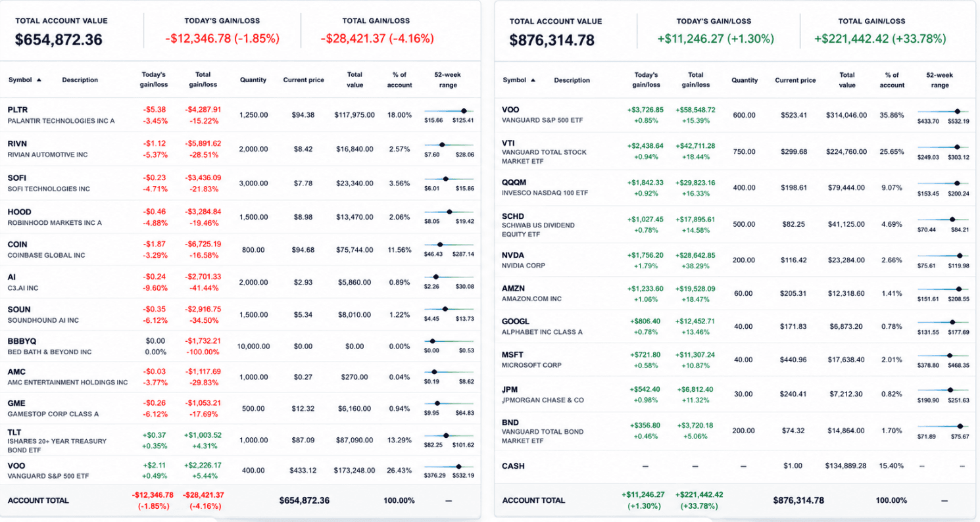Click the Symbol sort arrow in $876,314.78 account
The width and height of the screenshot is (980, 522).
(x=533, y=80)
